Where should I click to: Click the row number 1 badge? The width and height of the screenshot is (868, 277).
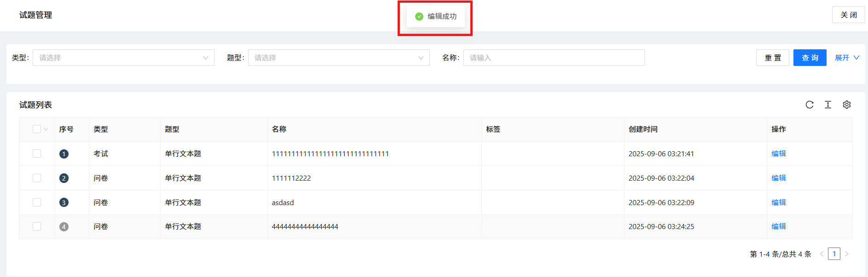64,154
